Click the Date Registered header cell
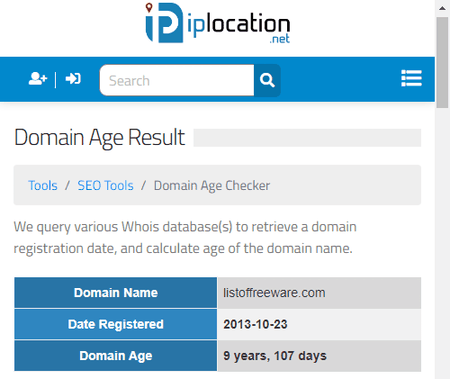The width and height of the screenshot is (450, 379). [116, 324]
